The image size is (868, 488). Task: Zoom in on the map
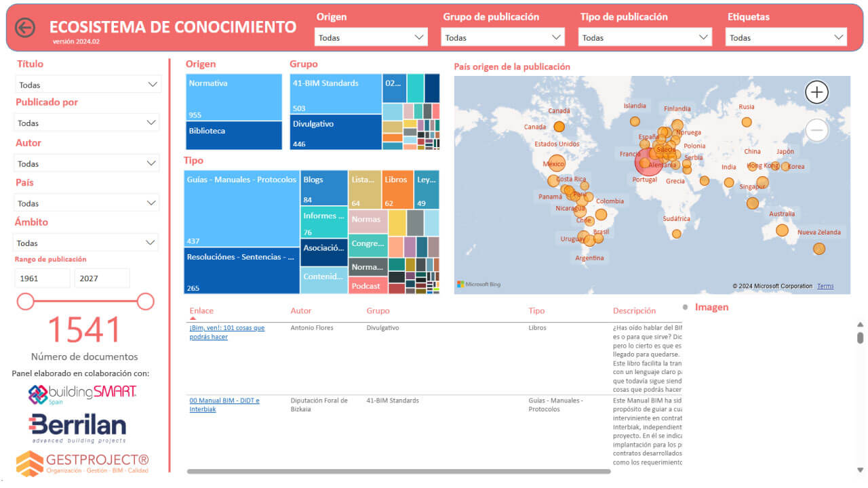coord(816,92)
